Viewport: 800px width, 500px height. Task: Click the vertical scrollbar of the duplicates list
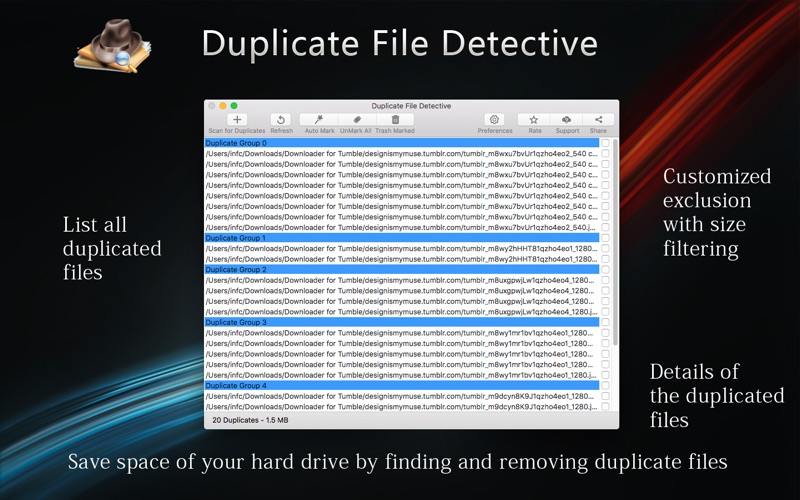[x=615, y=243]
